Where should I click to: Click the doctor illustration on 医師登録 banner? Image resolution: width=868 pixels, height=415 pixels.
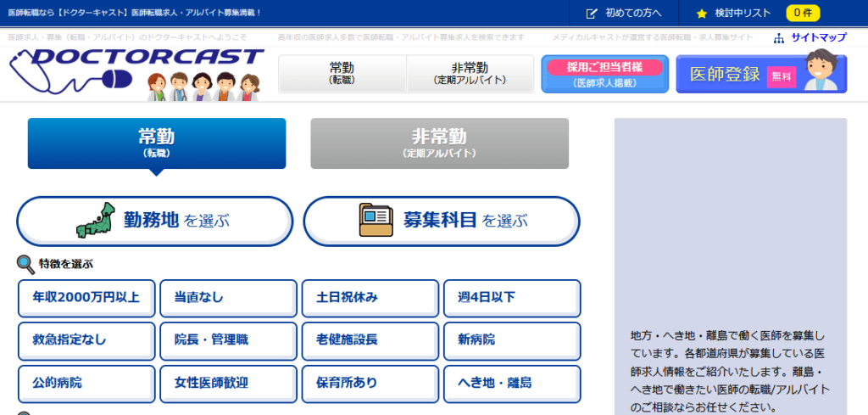(x=821, y=70)
